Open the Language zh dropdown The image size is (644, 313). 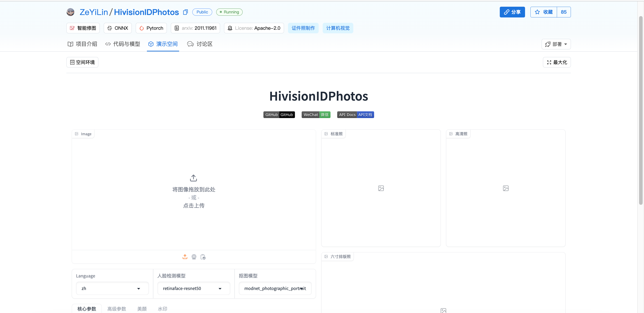pos(112,288)
